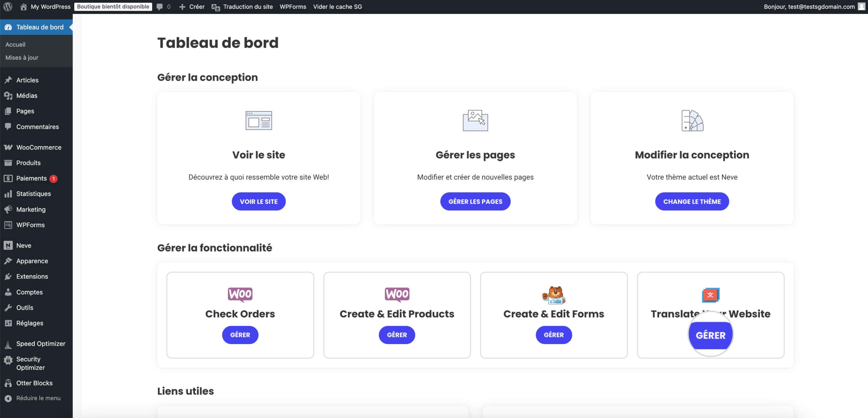The image size is (868, 418).
Task: Click the Otter Blocks icon
Action: coord(8,383)
